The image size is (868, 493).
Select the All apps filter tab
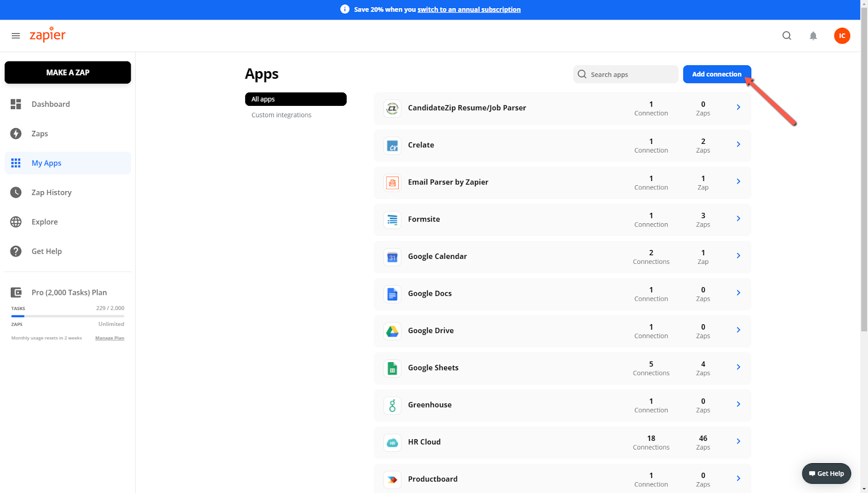tap(296, 99)
